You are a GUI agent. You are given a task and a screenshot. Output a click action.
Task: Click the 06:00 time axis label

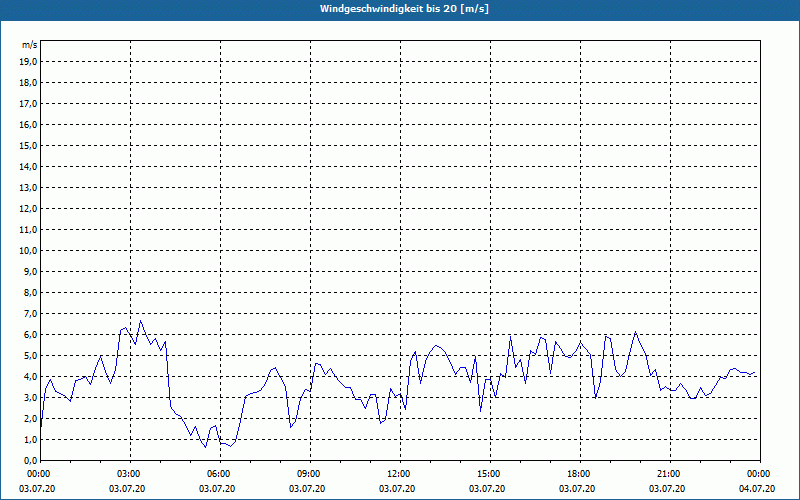[x=220, y=474]
